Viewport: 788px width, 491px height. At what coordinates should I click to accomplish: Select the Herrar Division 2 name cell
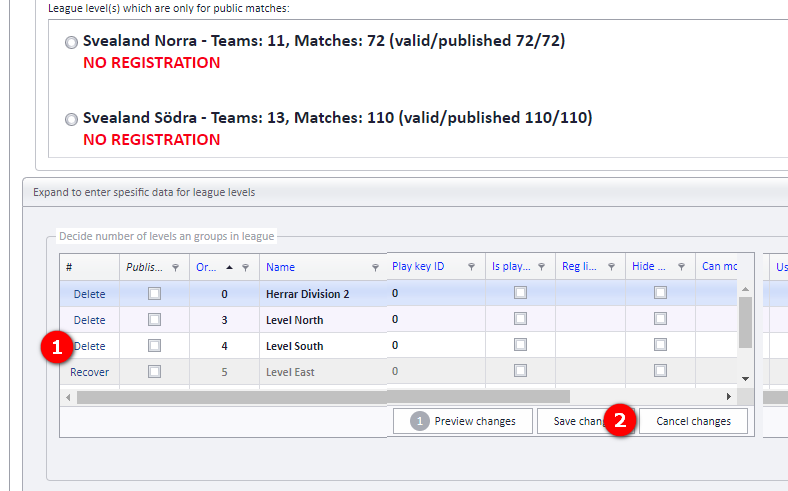pyautogui.click(x=323, y=294)
